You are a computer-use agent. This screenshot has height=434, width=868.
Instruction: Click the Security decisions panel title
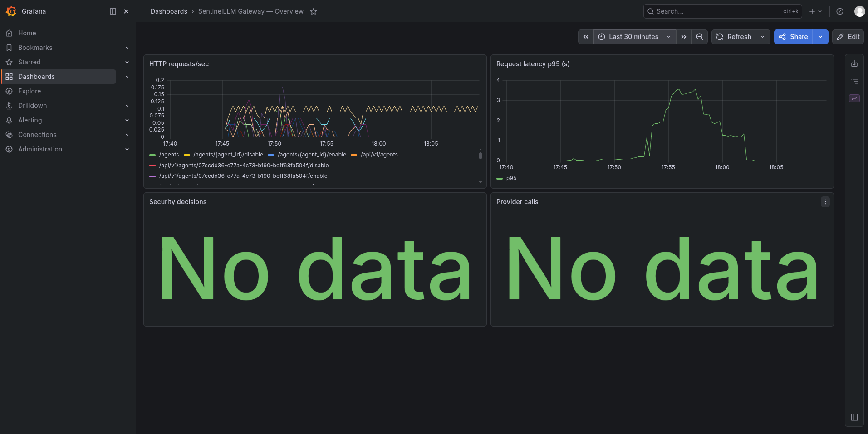tap(178, 202)
